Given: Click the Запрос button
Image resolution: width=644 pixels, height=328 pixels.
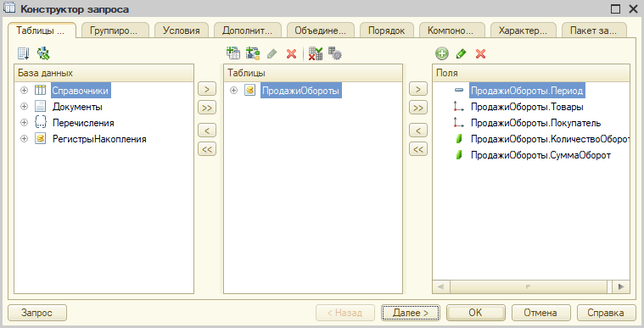Looking at the screenshot, I should [x=37, y=313].
